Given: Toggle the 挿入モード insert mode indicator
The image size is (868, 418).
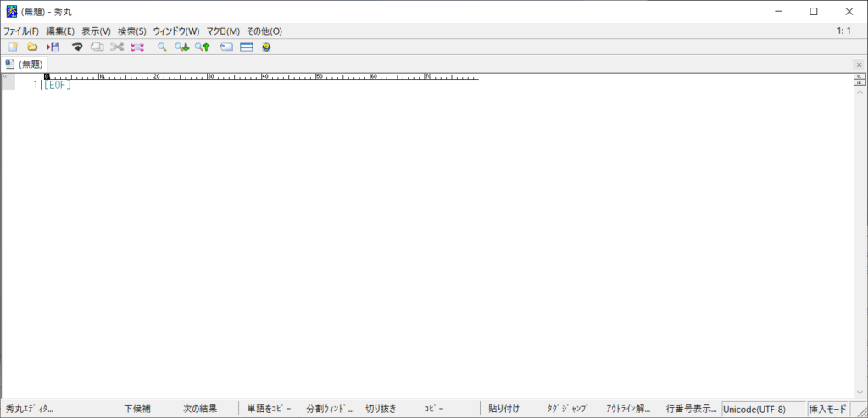Looking at the screenshot, I should tap(828, 410).
